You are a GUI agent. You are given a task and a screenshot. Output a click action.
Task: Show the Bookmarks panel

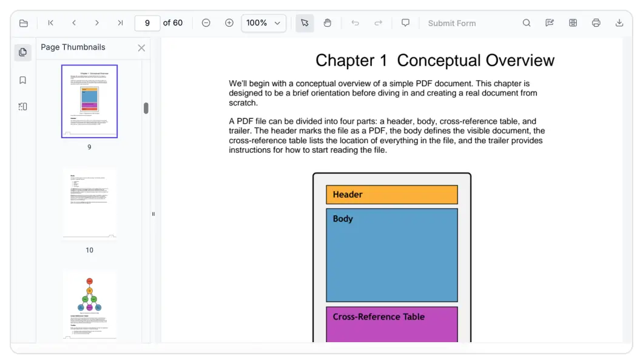click(22, 79)
